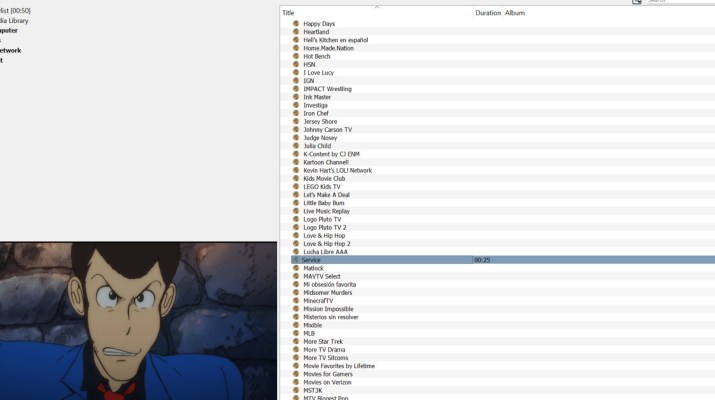Select the Logo Pluto TV row
Image resolution: width=715 pixels, height=400 pixels.
(322, 219)
